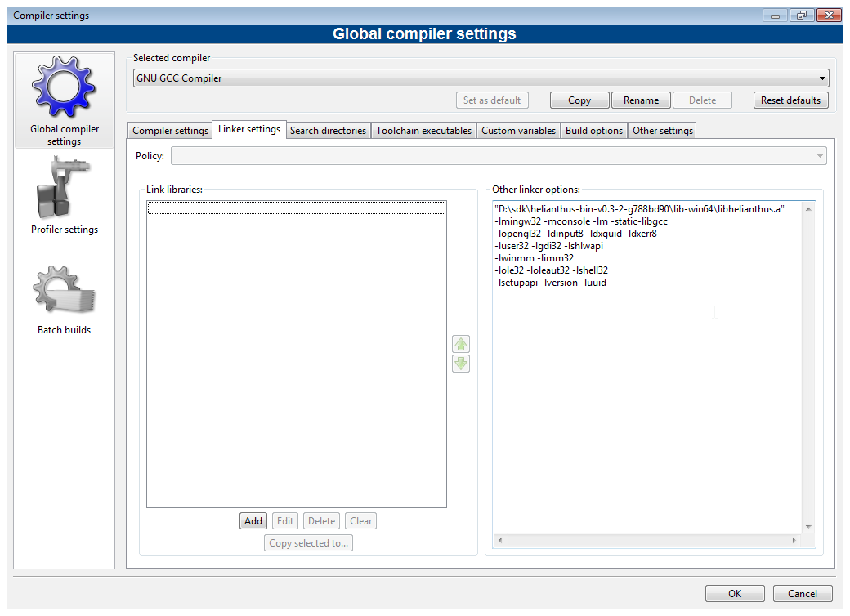The image size is (850, 616).
Task: Select the Build options tab
Action: (x=594, y=131)
